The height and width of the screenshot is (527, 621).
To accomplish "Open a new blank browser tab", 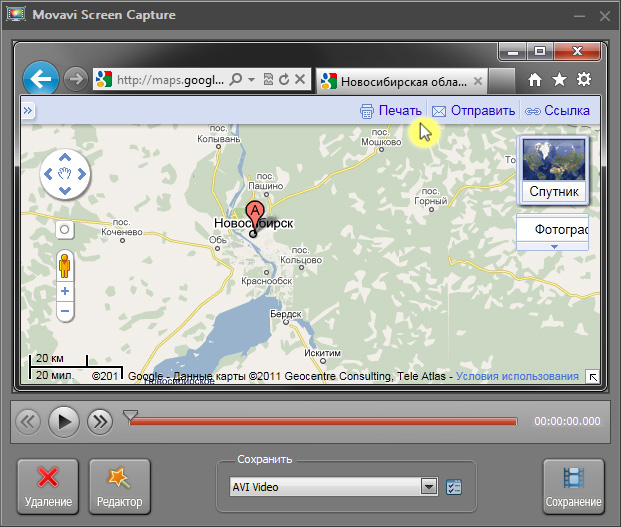I will pos(501,80).
